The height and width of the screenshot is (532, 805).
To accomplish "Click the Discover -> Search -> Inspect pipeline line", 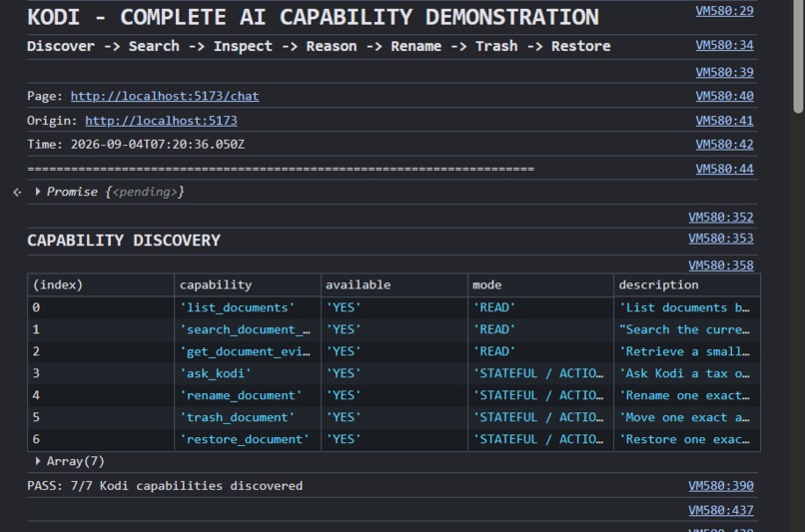I will click(x=319, y=46).
